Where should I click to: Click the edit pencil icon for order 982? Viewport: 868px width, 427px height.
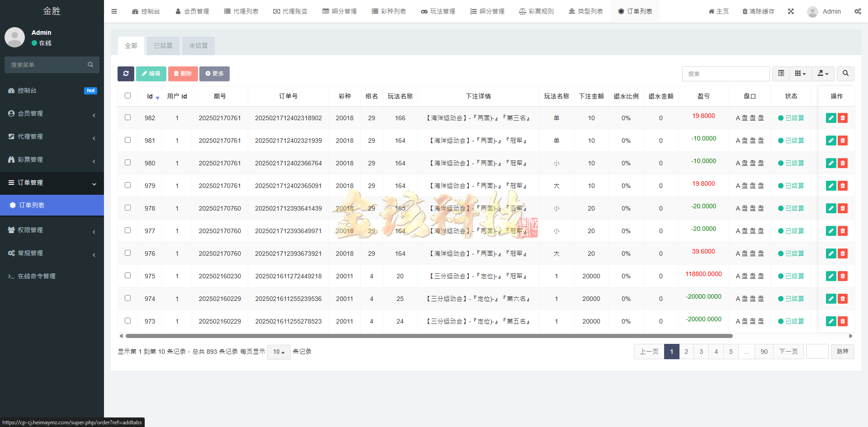coord(830,118)
